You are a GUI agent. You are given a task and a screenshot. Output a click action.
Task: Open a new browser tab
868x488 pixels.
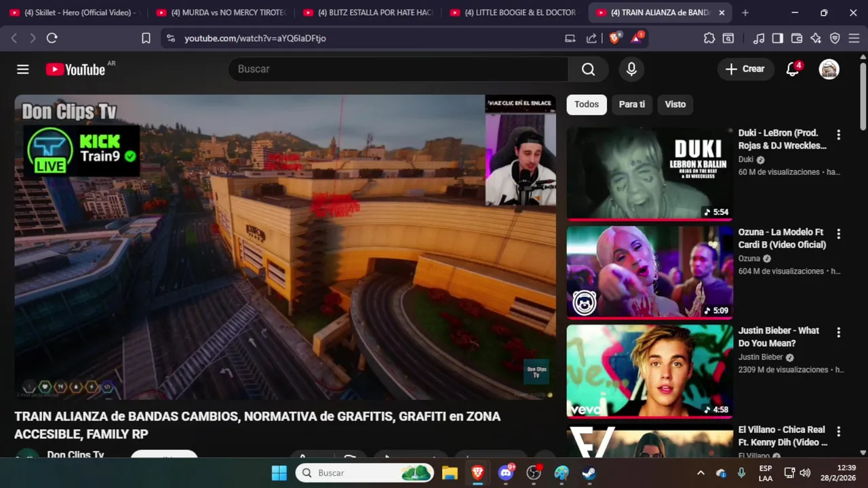745,13
